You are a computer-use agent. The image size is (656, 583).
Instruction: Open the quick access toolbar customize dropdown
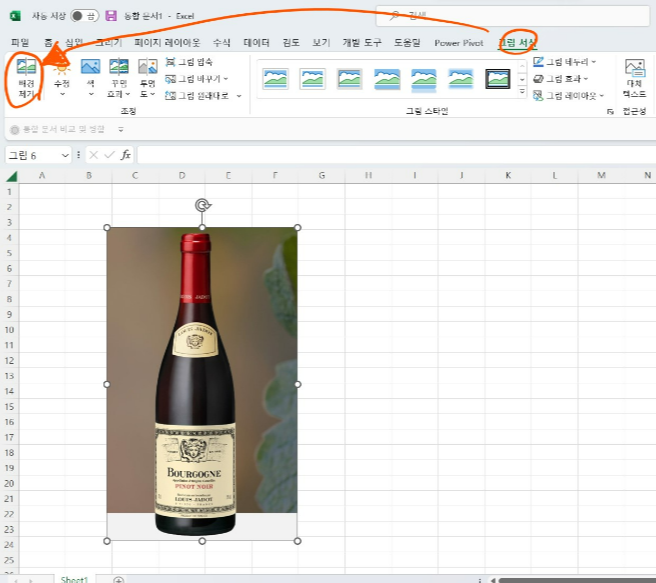[x=121, y=129]
